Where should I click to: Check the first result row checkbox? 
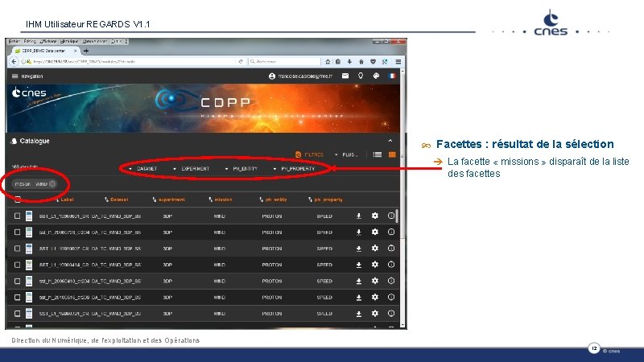17,216
